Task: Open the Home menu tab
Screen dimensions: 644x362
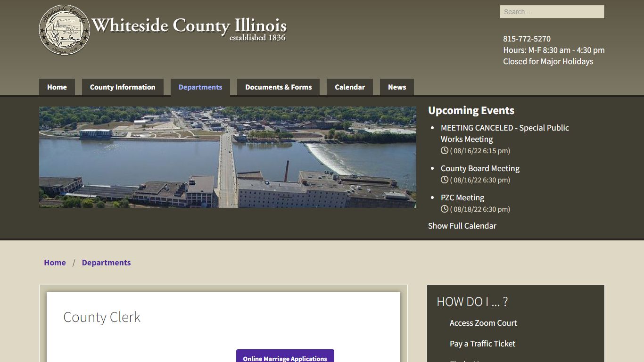Action: 57,87
